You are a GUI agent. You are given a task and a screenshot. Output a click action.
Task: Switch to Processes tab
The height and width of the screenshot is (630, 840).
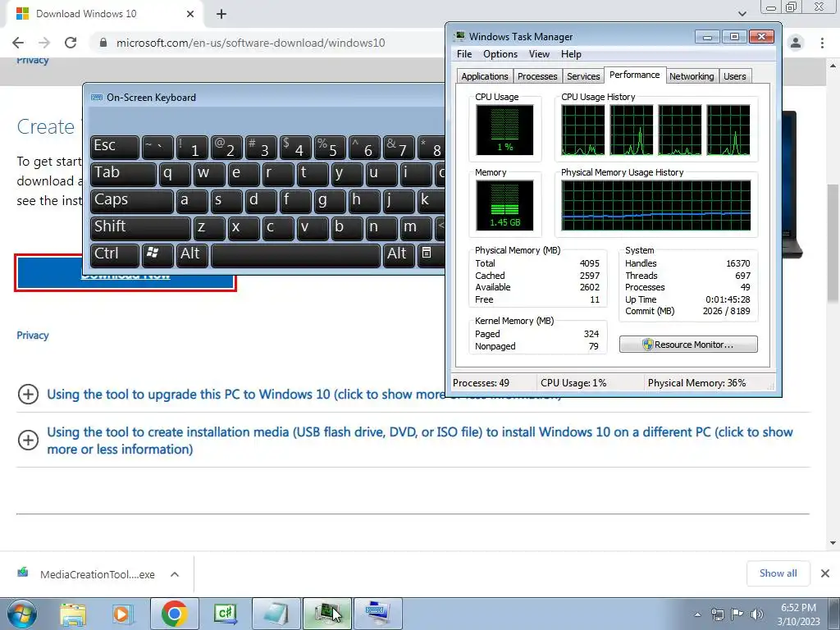tap(537, 76)
